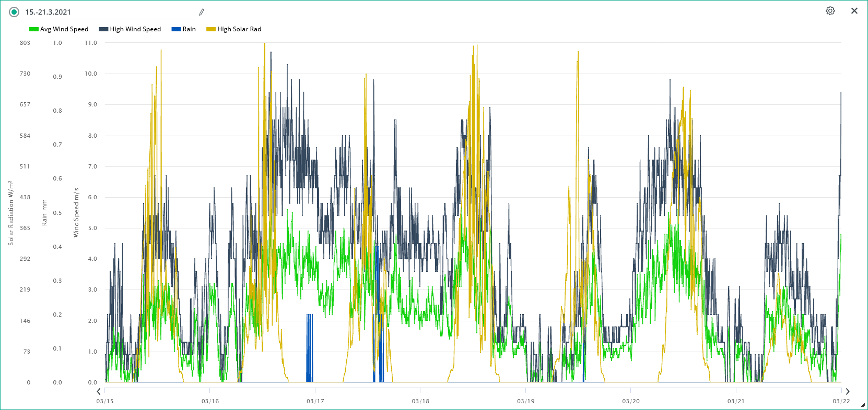Select the 03/20 date tick label
This screenshot has height=410, width=868.
tap(630, 401)
